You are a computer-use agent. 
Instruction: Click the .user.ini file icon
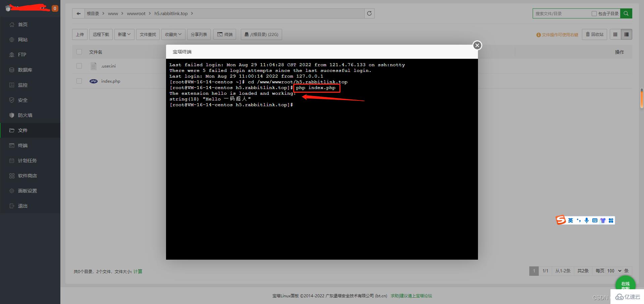point(94,66)
